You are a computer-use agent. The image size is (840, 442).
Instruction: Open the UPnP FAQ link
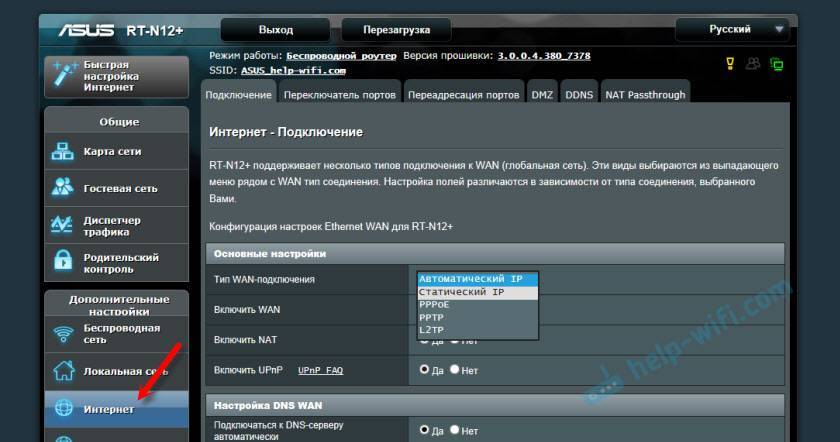tap(320, 371)
